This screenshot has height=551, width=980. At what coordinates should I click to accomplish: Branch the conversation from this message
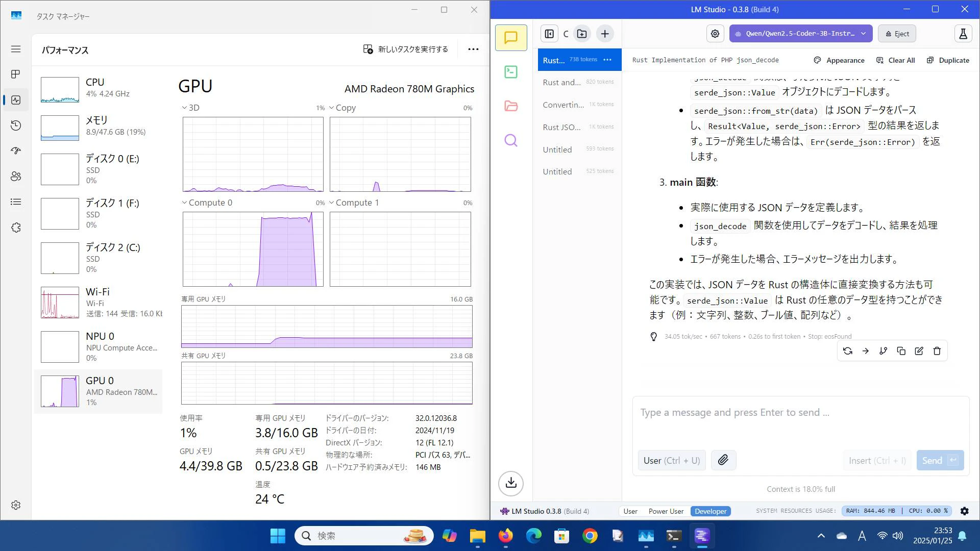click(884, 351)
